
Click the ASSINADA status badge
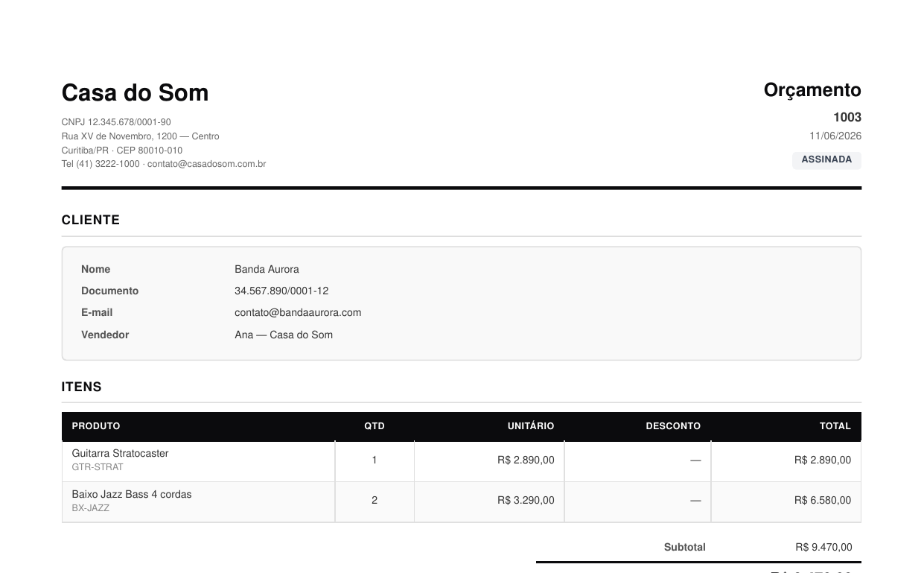pos(826,160)
